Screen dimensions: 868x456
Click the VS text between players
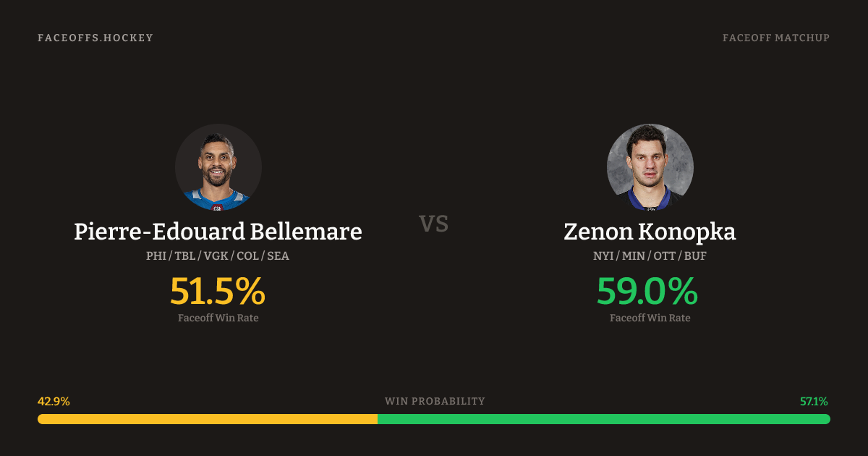[434, 224]
